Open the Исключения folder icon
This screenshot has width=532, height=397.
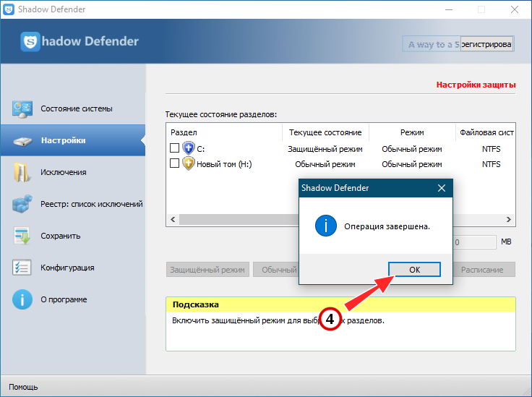(x=22, y=172)
